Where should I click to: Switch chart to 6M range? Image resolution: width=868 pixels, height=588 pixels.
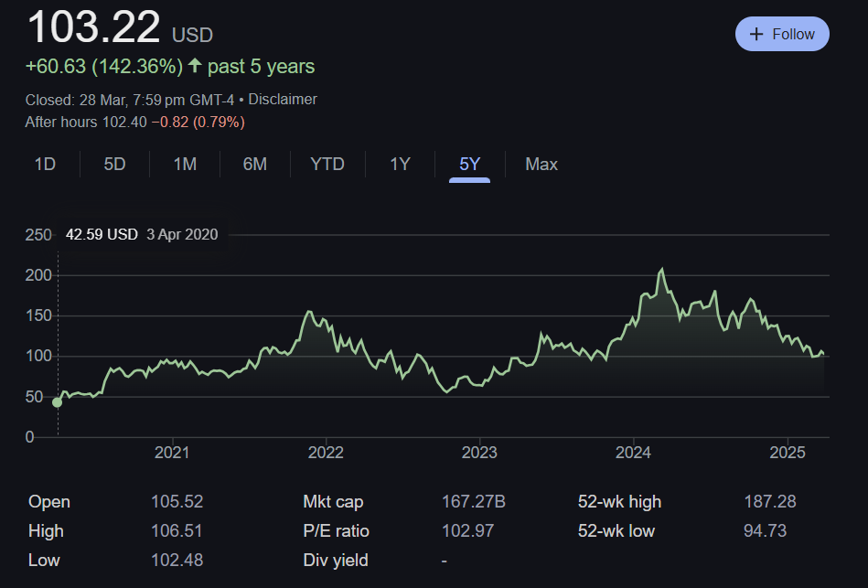point(254,165)
